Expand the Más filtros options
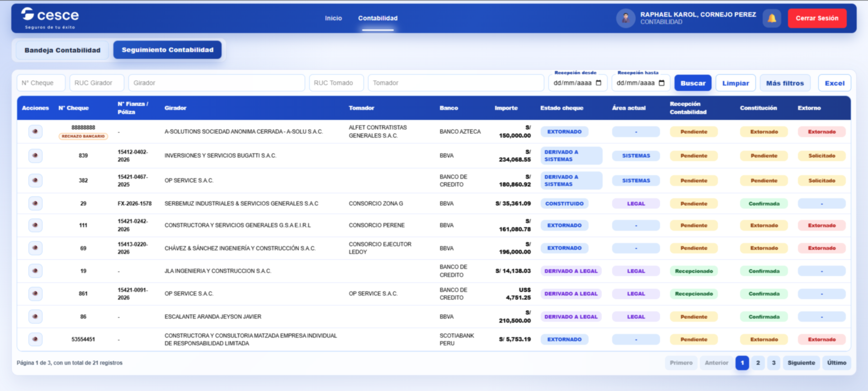868x391 pixels. click(x=785, y=83)
